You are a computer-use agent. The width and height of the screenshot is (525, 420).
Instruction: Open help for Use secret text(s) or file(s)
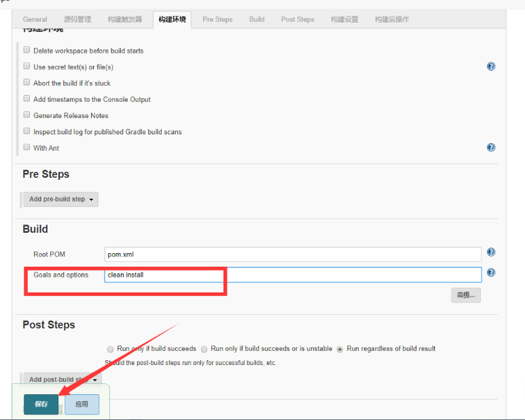coord(491,66)
